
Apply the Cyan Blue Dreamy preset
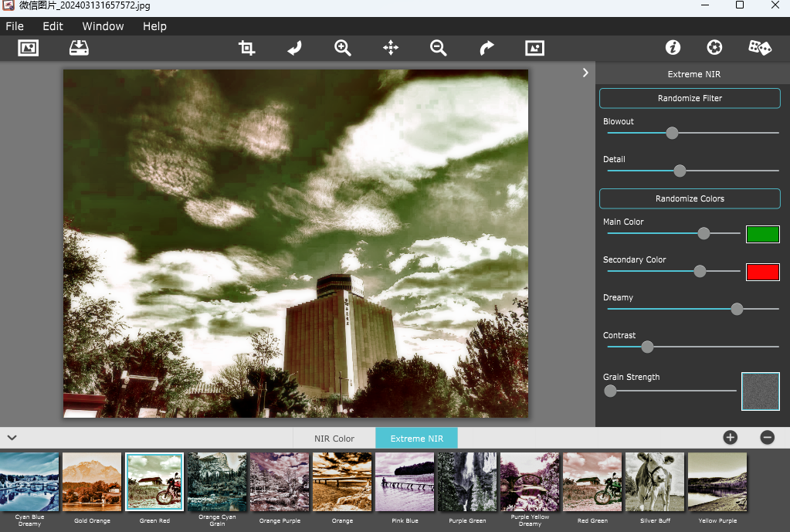click(x=29, y=482)
